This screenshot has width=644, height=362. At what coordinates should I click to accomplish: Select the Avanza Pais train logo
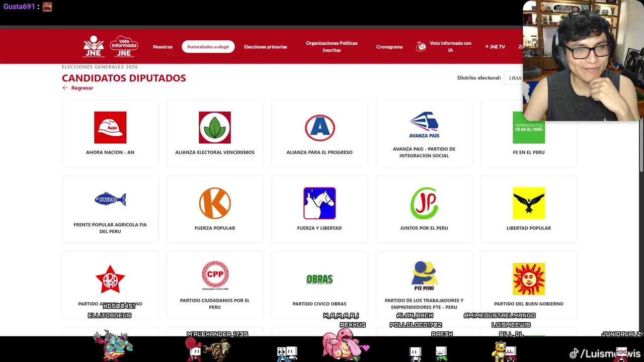[424, 125]
